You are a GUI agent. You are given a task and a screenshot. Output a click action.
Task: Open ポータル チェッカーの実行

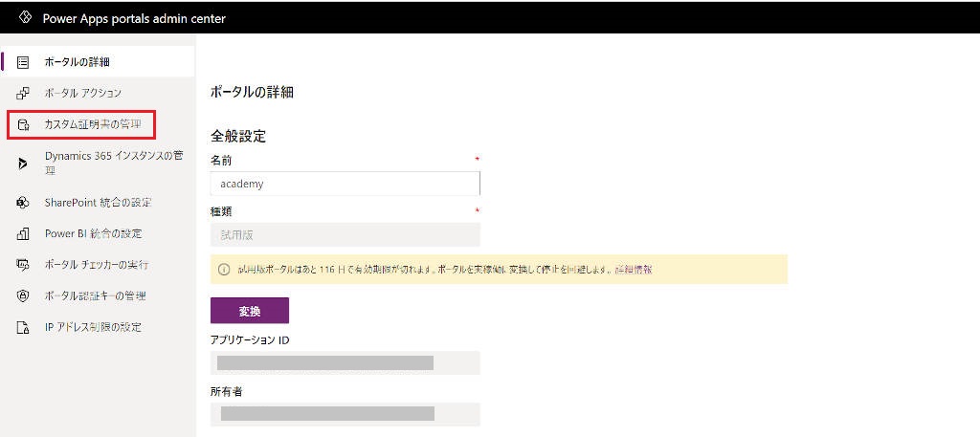pos(99,265)
